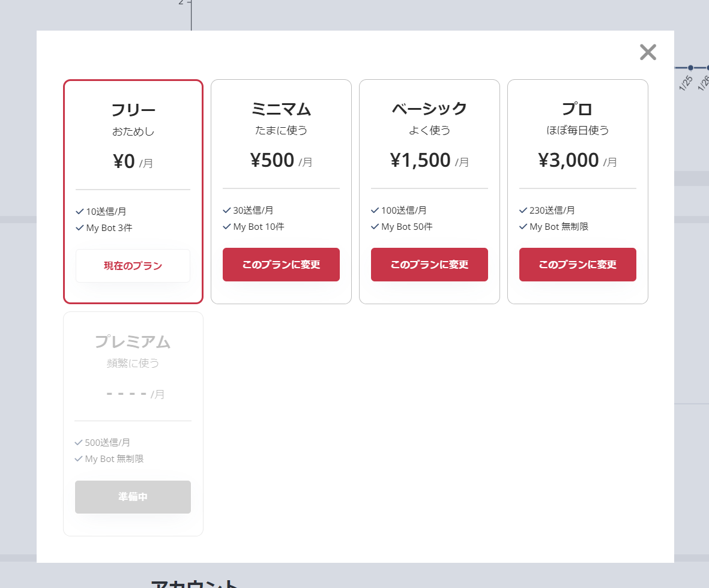
Task: Click the disabled 準備中 button
Action: 133,497
